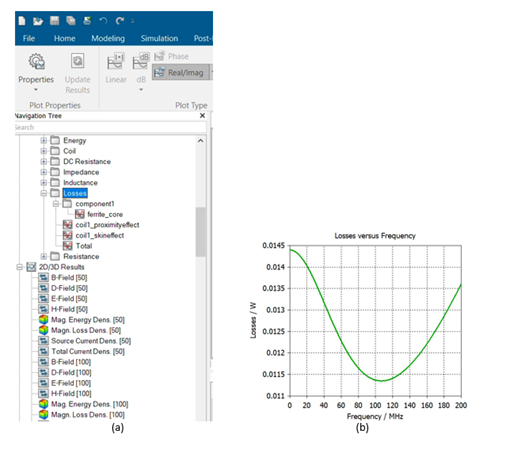The width and height of the screenshot is (525, 457).
Task: Click Total Current Dens. [50] icon
Action: tap(43, 351)
